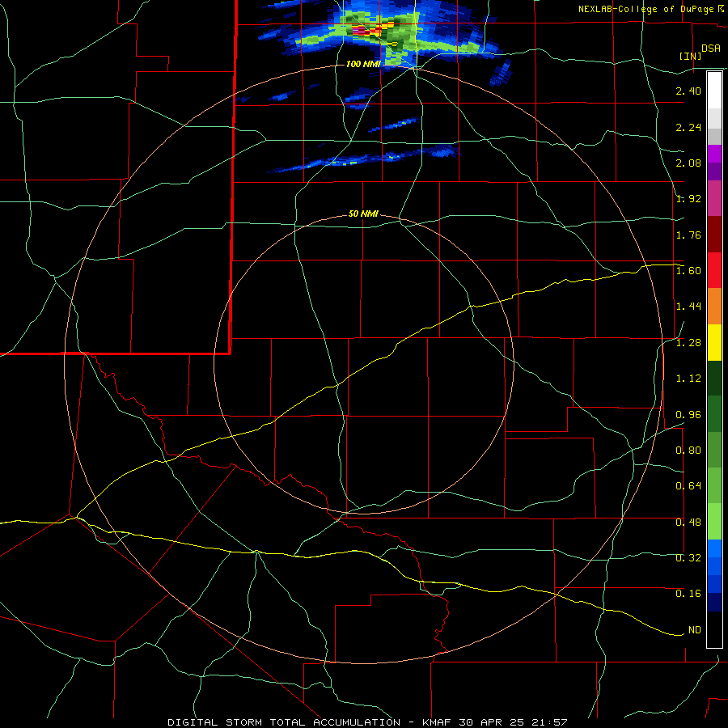The width and height of the screenshot is (728, 728).
Task: Click the 1.92 scale value
Action: point(688,199)
